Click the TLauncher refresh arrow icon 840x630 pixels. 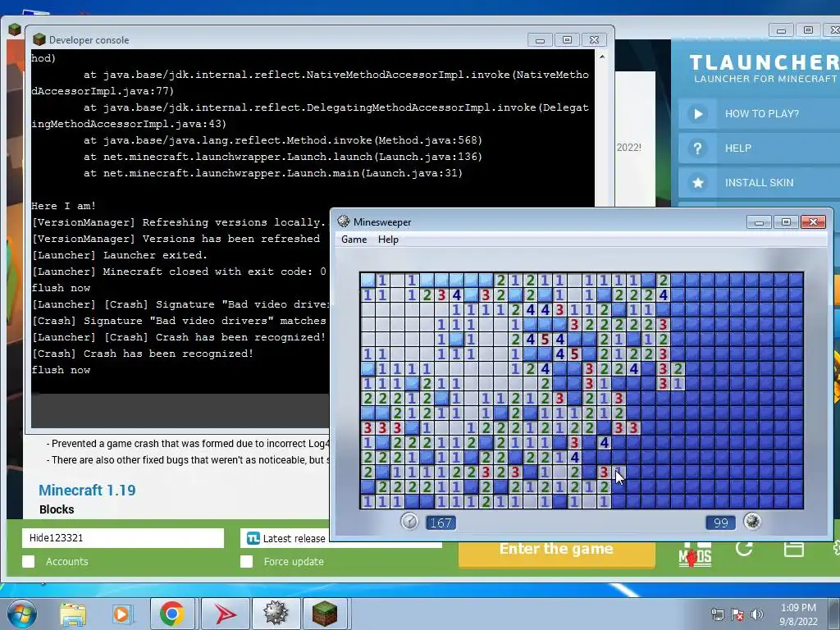pos(744,549)
